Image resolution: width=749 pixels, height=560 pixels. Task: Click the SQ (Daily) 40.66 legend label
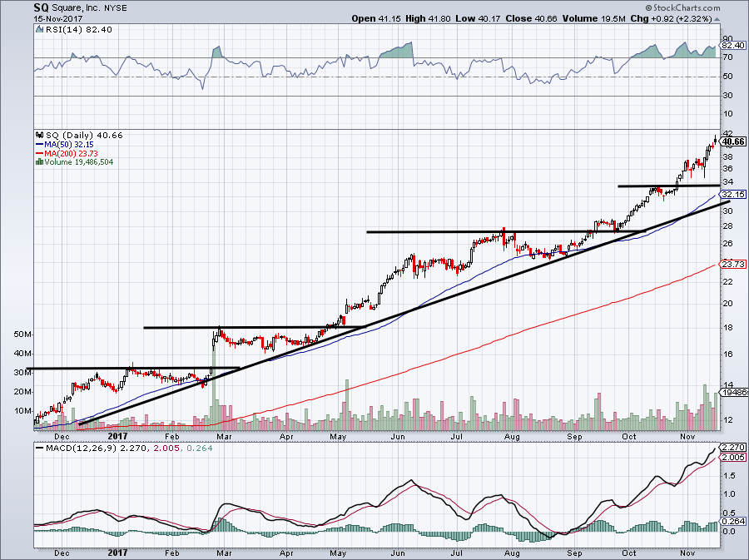[84, 135]
